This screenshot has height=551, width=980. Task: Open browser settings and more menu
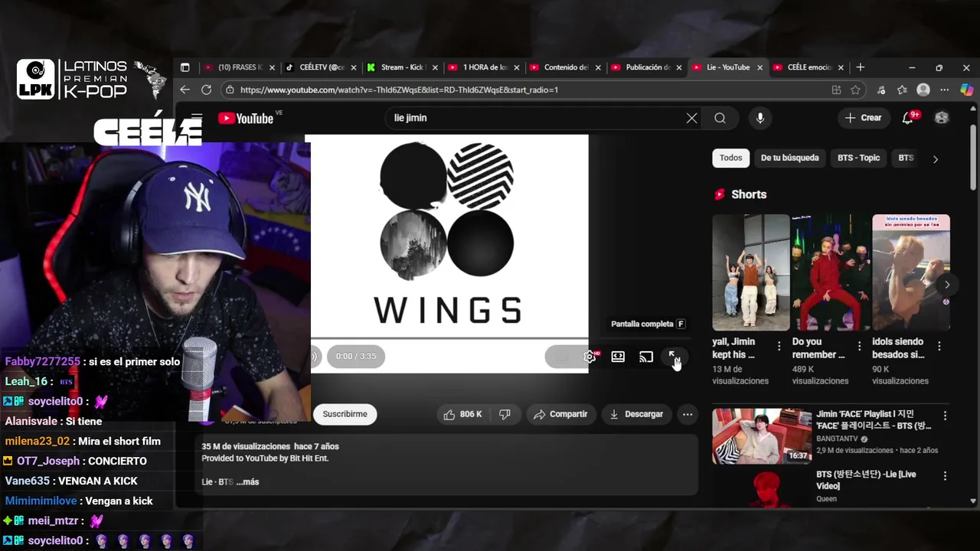pos(946,90)
